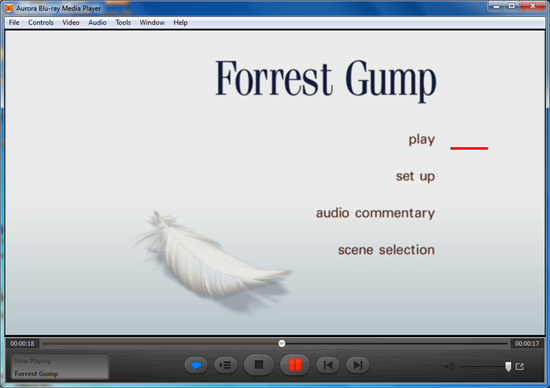550x388 pixels.
Task: Minimize the Aurora Blu-ray Media Player window
Action: (496, 6)
